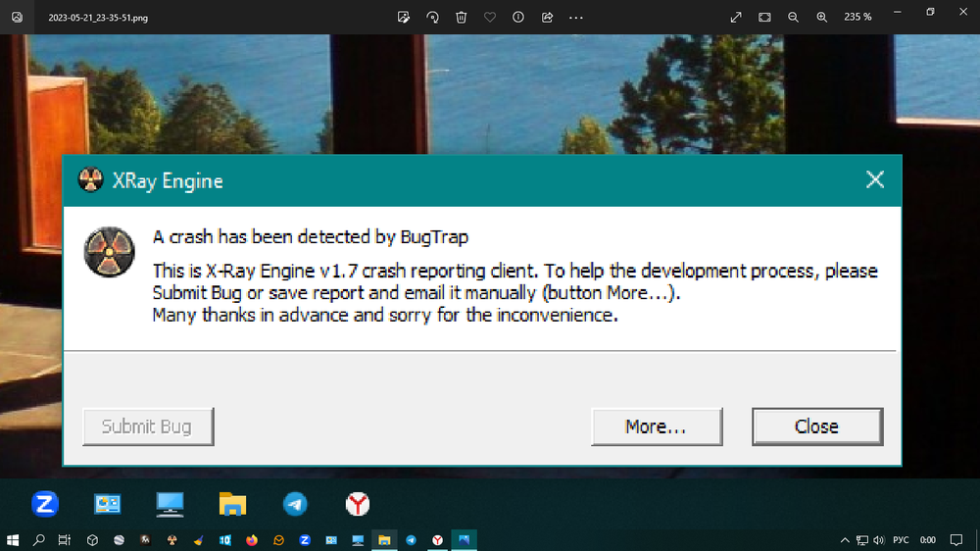Rotate the photo with the rotate icon

point(432,18)
